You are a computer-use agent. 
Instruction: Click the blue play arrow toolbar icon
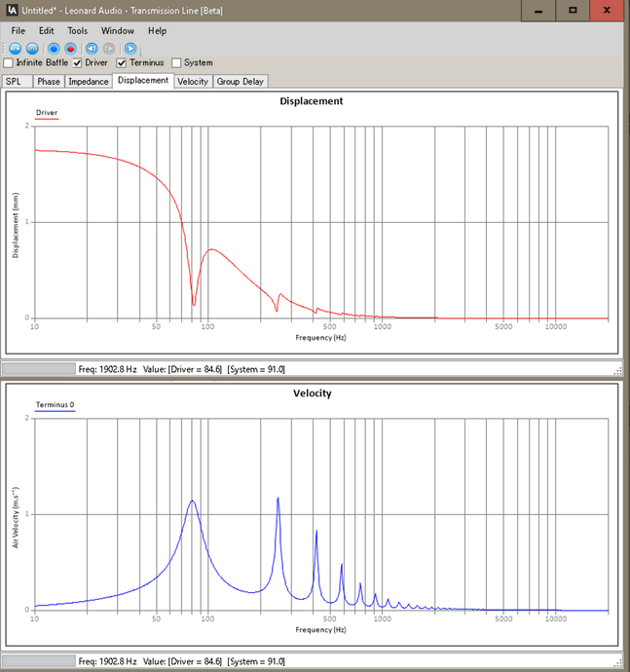(x=130, y=49)
